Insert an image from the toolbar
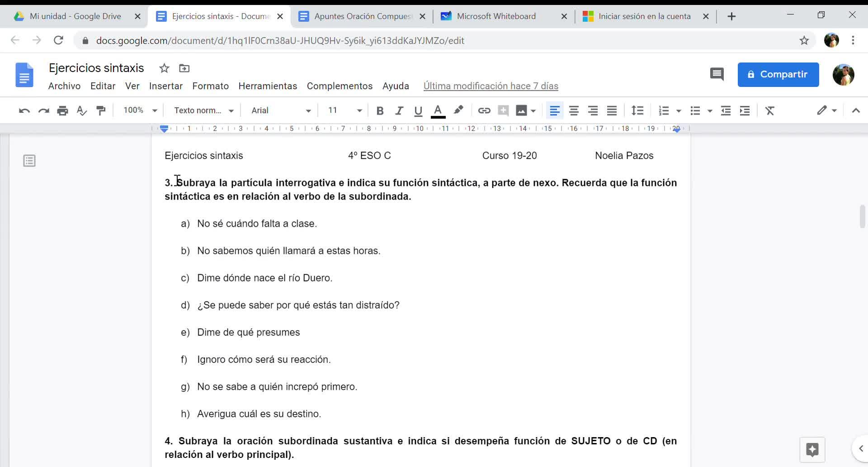Image resolution: width=868 pixels, height=467 pixels. [x=521, y=110]
